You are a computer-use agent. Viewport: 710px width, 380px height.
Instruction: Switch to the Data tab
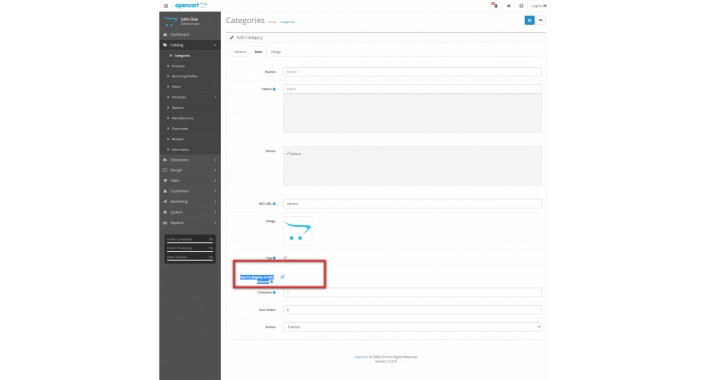point(258,52)
